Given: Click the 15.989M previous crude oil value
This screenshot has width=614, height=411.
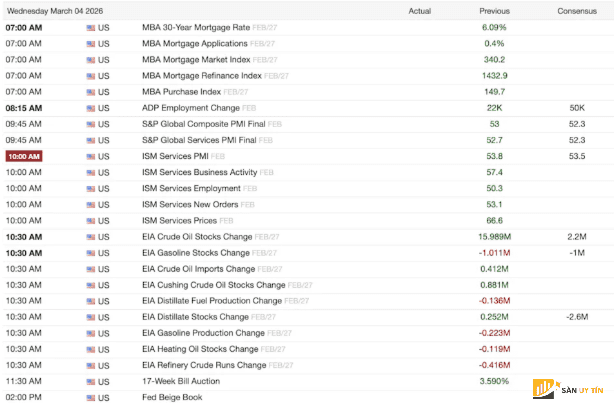Looking at the screenshot, I should point(495,236).
